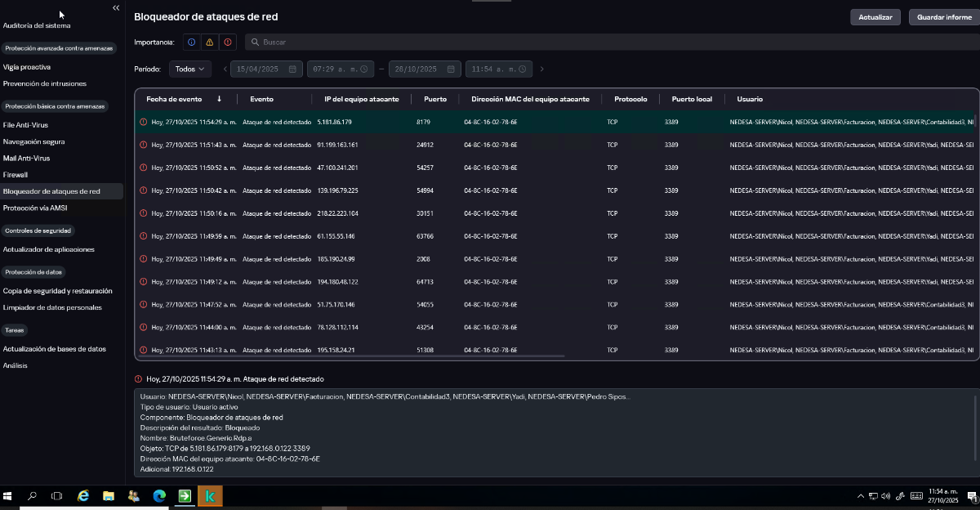
Task: Open Kaspersky app icon in the taskbar
Action: (x=210, y=496)
